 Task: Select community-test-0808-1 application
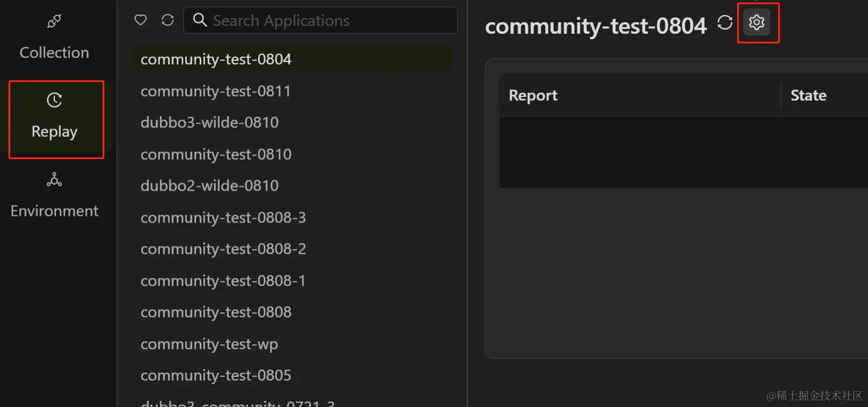pyautogui.click(x=293, y=281)
